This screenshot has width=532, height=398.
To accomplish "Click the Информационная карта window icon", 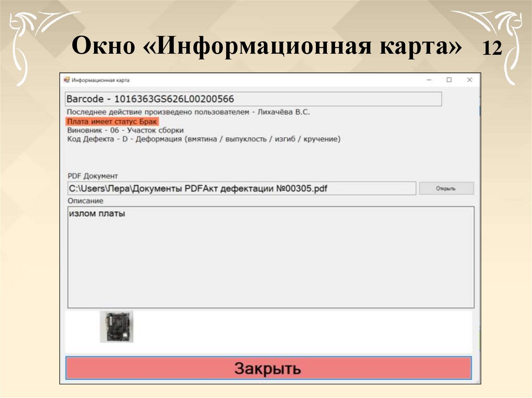I will (66, 80).
